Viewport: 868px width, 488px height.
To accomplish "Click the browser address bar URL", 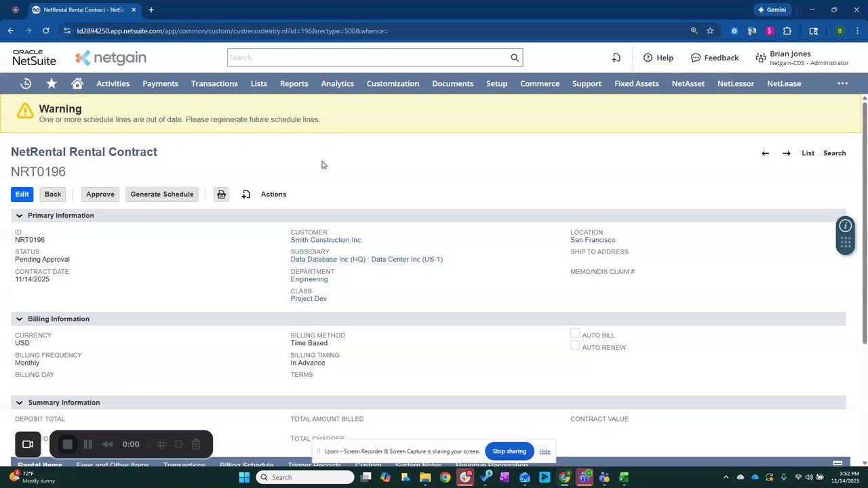I will pyautogui.click(x=232, y=30).
